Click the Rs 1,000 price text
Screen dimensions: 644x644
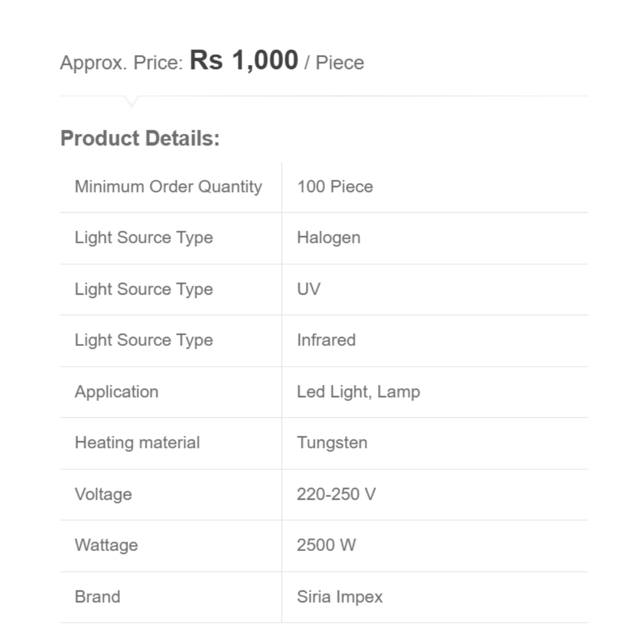(x=244, y=61)
